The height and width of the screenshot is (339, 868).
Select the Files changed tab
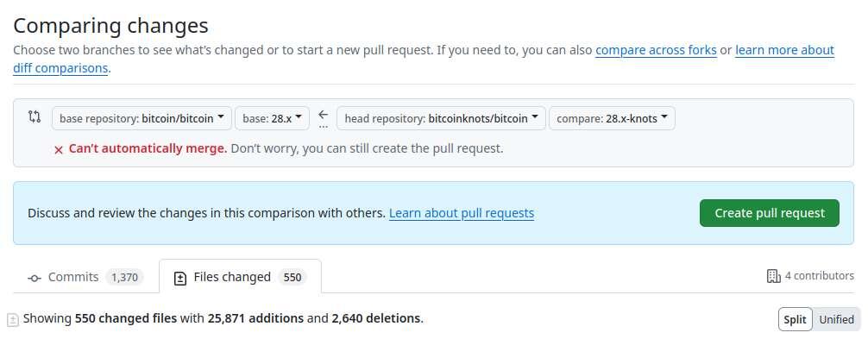click(x=240, y=277)
